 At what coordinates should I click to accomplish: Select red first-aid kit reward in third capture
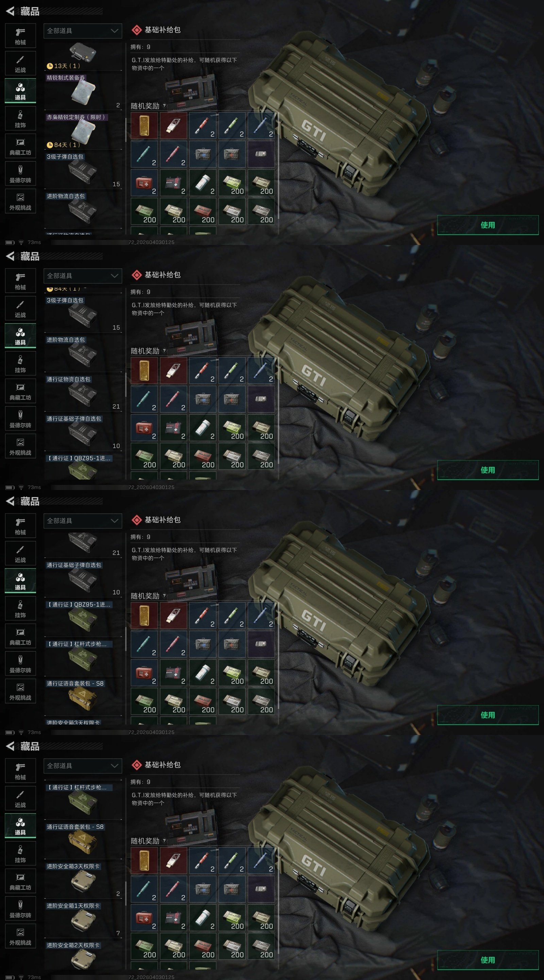point(144,673)
